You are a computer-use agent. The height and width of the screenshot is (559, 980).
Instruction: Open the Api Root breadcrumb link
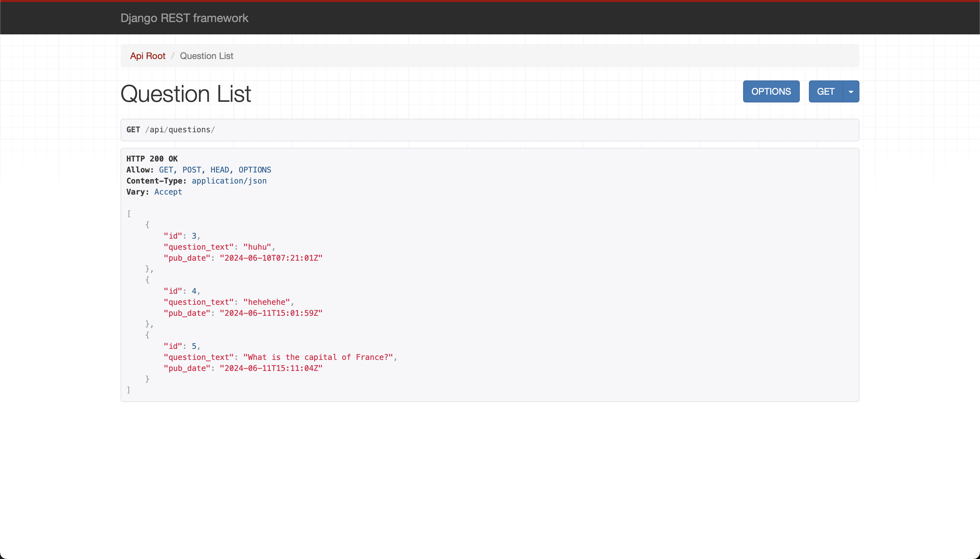pyautogui.click(x=147, y=56)
